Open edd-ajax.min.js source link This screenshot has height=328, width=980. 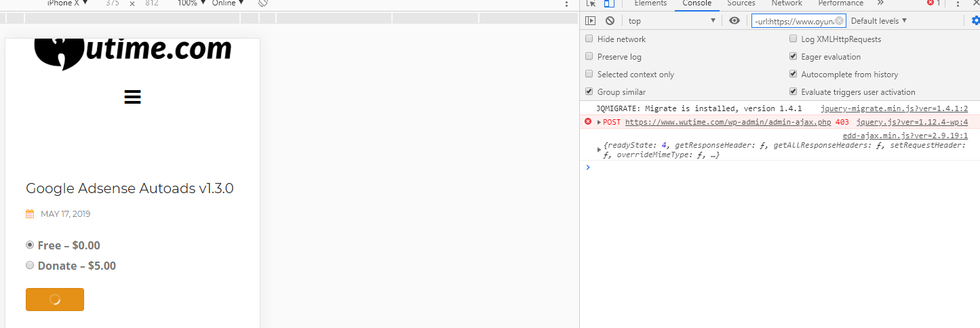tap(905, 136)
